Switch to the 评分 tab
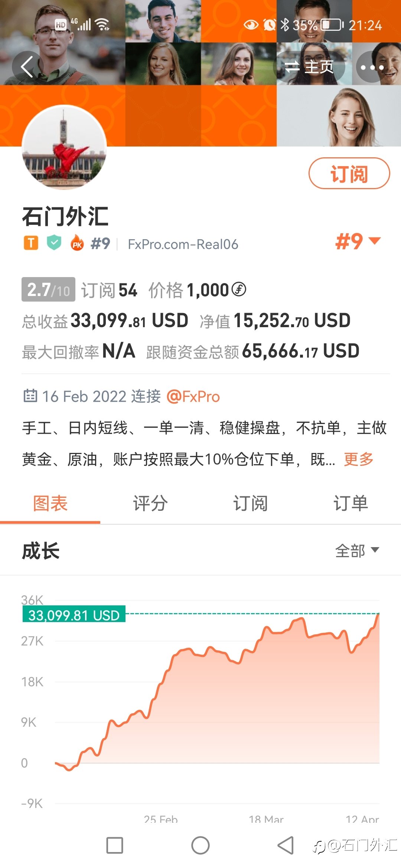The image size is (401, 868). (x=150, y=503)
